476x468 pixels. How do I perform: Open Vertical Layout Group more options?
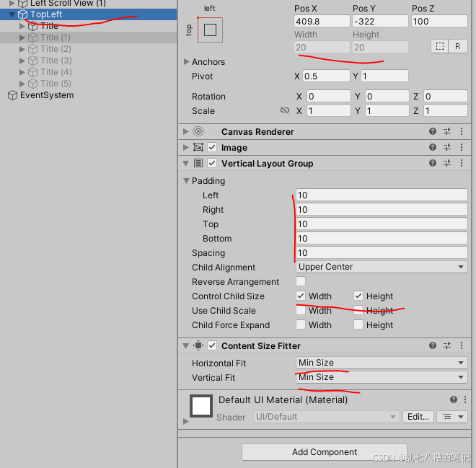click(462, 163)
